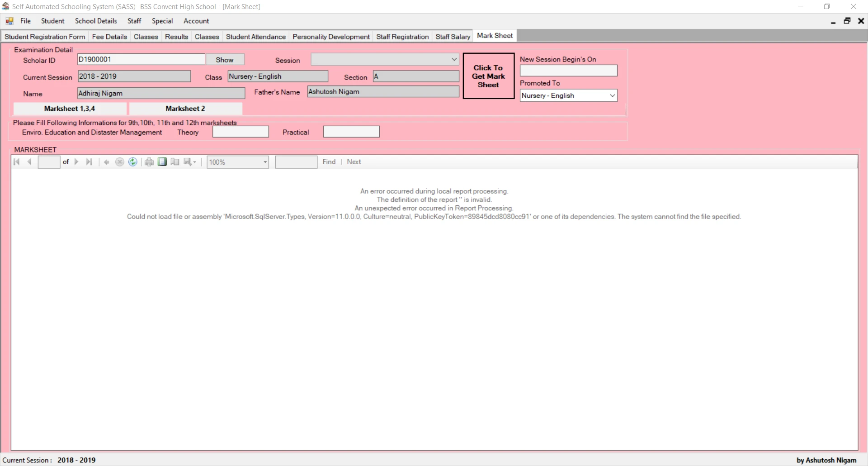The image size is (868, 466).
Task: Jump to the first report page
Action: click(17, 162)
